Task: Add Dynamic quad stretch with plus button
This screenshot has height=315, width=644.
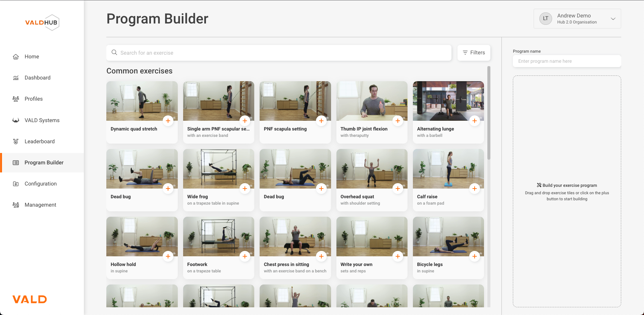Action: tap(168, 121)
